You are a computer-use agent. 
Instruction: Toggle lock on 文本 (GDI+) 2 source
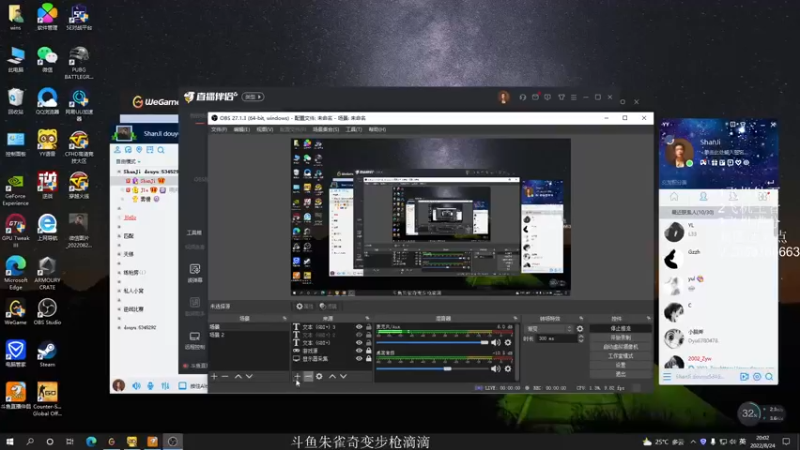[368, 335]
